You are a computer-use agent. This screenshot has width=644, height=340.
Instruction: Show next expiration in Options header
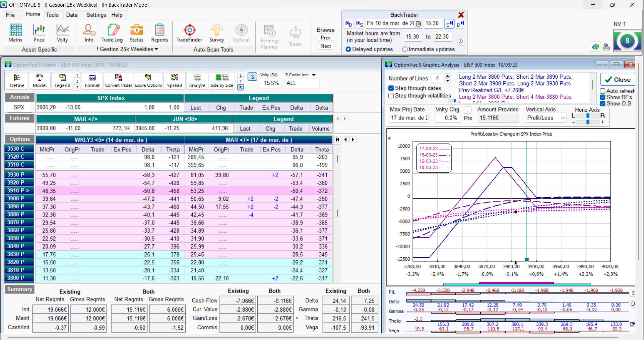353,140
